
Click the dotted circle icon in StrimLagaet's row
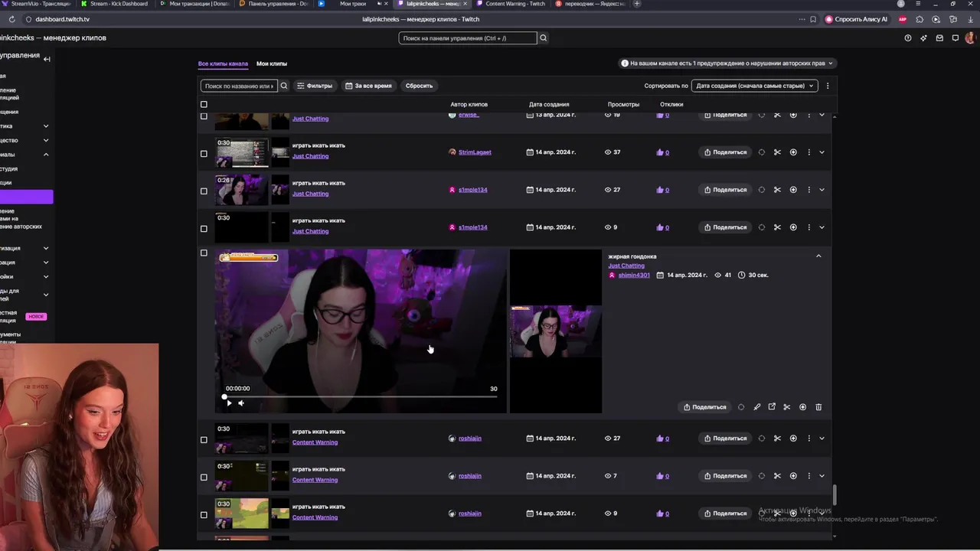(x=761, y=152)
